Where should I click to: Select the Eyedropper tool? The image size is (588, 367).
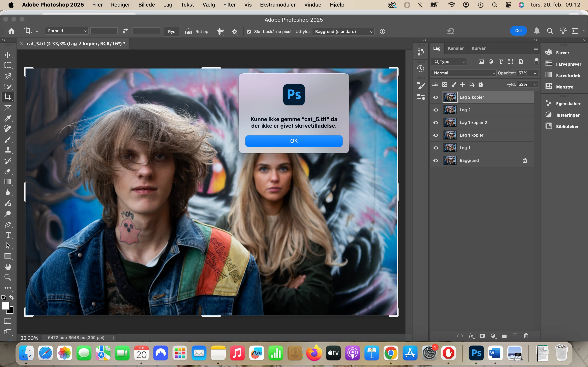pos(8,118)
